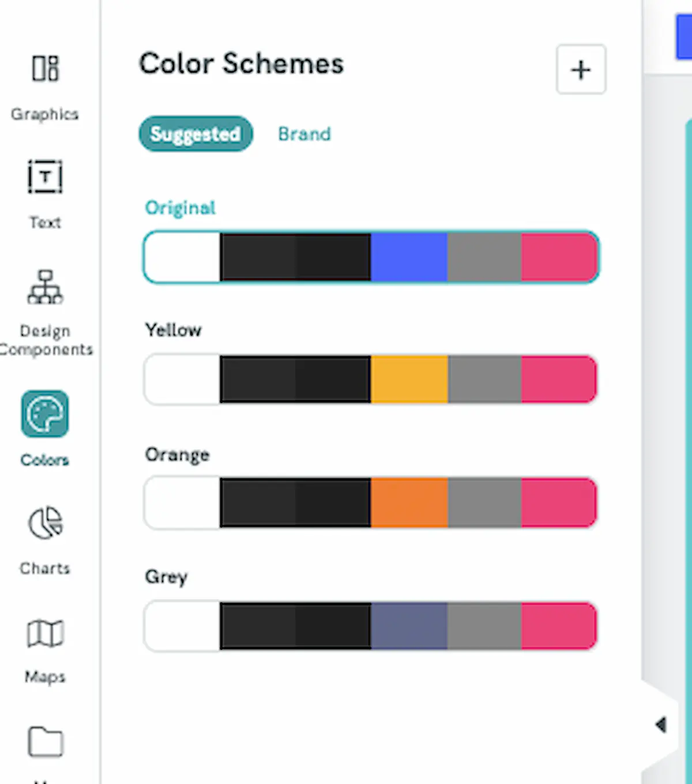692x784 pixels.
Task: Click the folder icon in sidebar
Action: pyautogui.click(x=45, y=741)
